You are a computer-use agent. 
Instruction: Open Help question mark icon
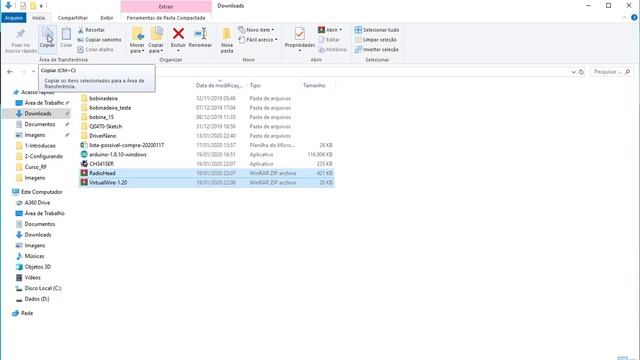pyautogui.click(x=634, y=18)
